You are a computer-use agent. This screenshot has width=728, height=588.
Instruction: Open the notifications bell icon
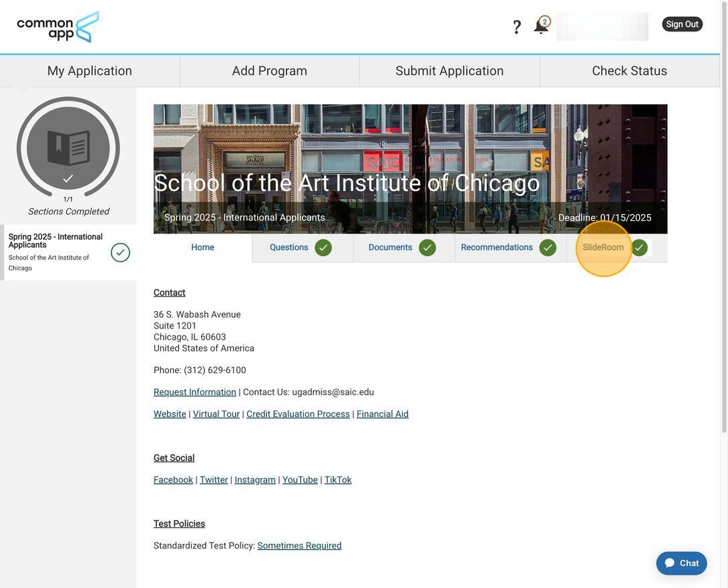pos(541,26)
